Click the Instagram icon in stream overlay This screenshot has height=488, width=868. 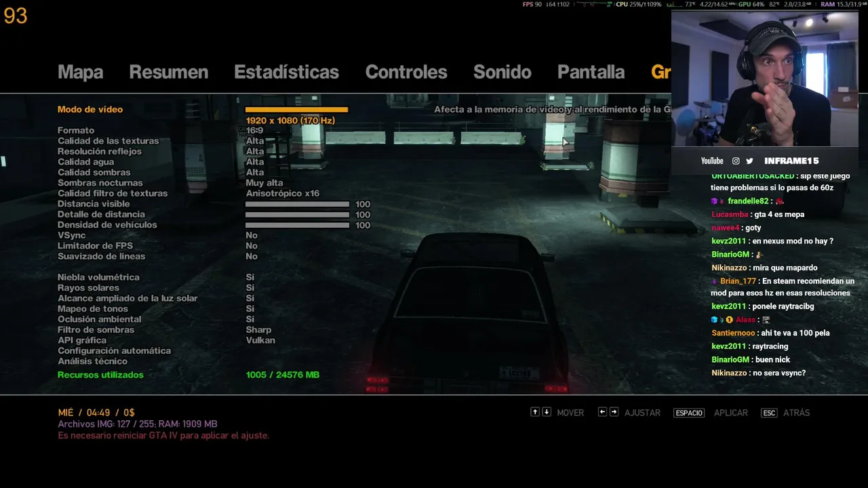[x=736, y=161]
